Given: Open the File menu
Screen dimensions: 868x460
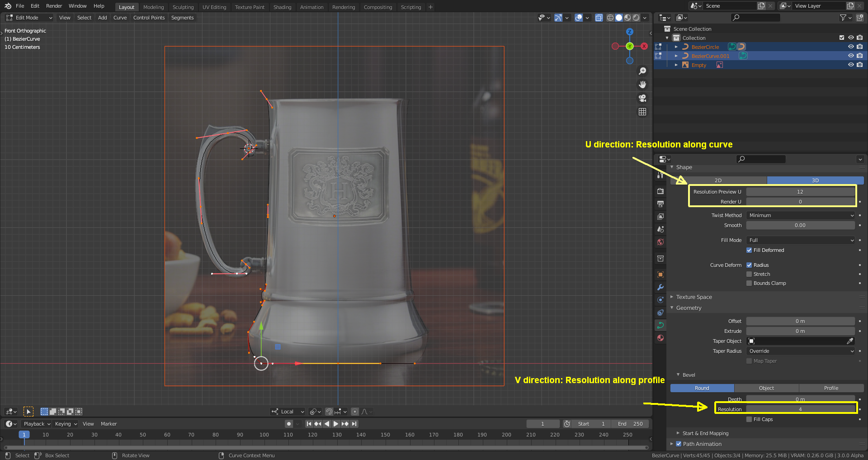Looking at the screenshot, I should 20,6.
